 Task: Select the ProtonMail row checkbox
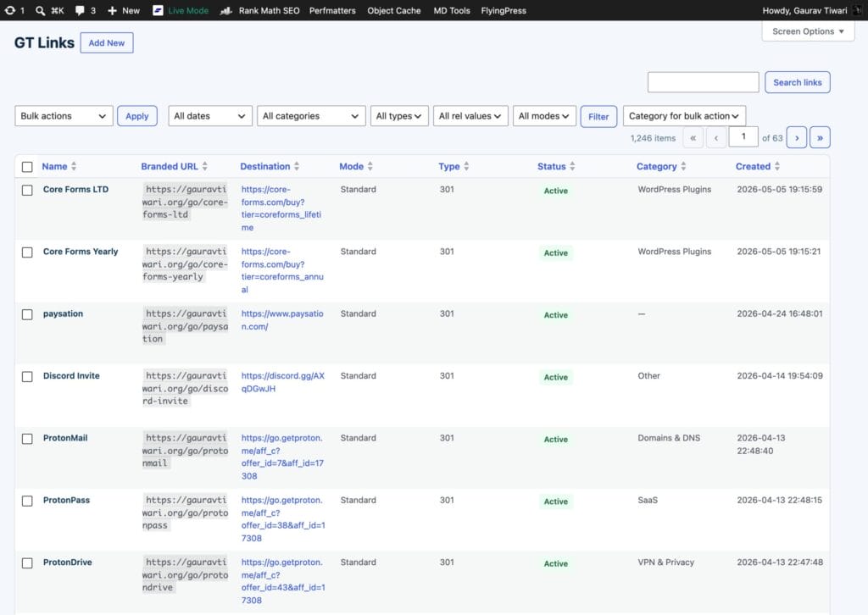[x=27, y=439]
